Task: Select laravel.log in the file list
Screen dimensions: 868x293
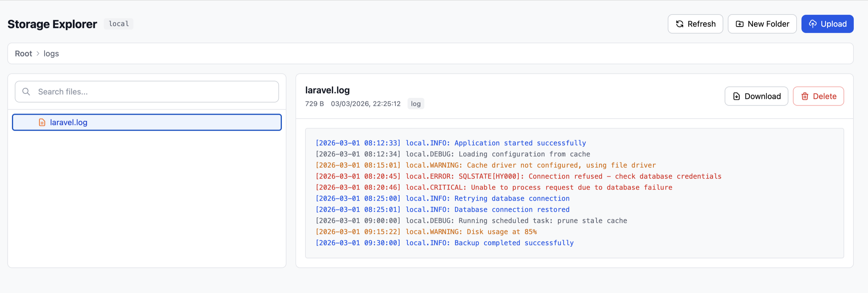Action: (147, 122)
